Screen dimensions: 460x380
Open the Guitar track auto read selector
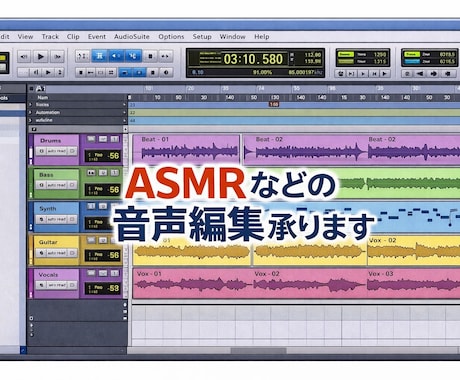57,253
